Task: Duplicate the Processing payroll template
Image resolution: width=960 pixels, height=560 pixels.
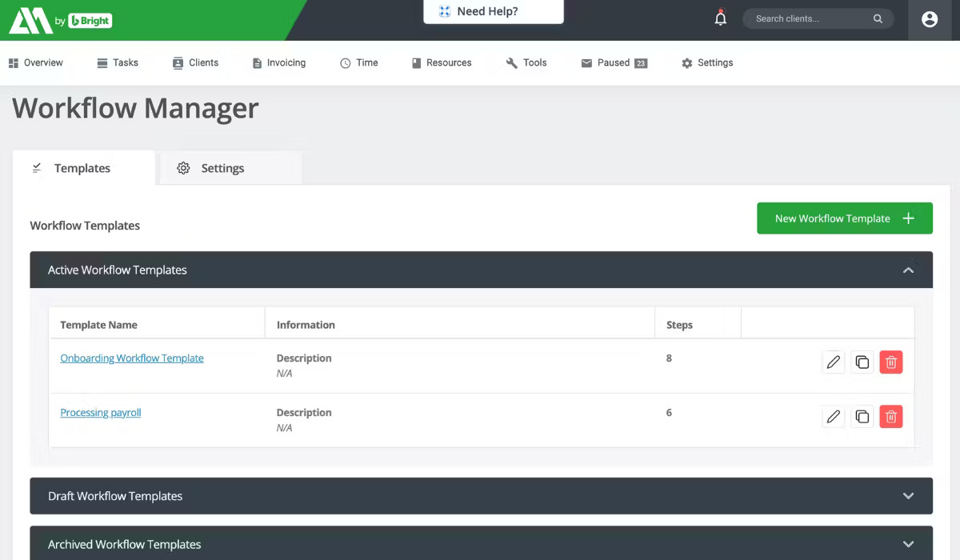Action: tap(862, 416)
